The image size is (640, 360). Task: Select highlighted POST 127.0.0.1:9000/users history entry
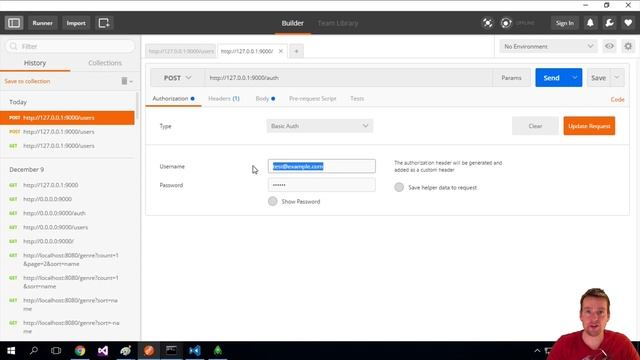click(x=67, y=118)
